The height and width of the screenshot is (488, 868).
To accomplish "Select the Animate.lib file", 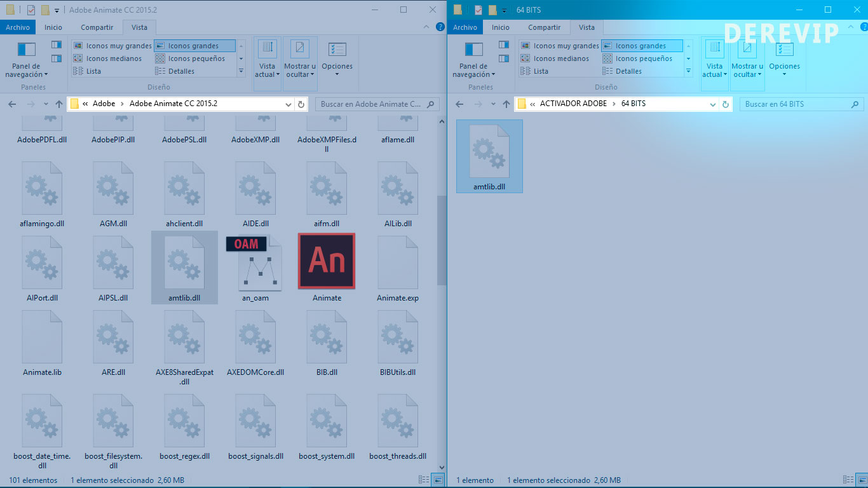I will (42, 343).
